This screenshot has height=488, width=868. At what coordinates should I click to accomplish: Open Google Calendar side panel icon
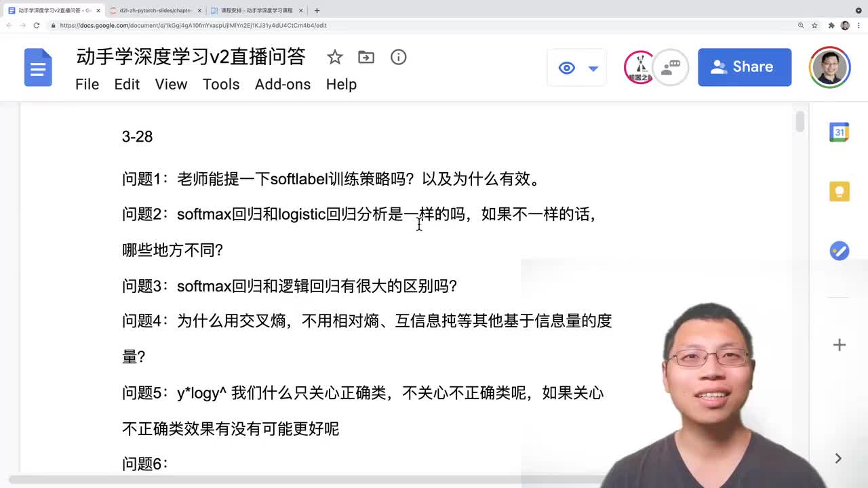(840, 132)
